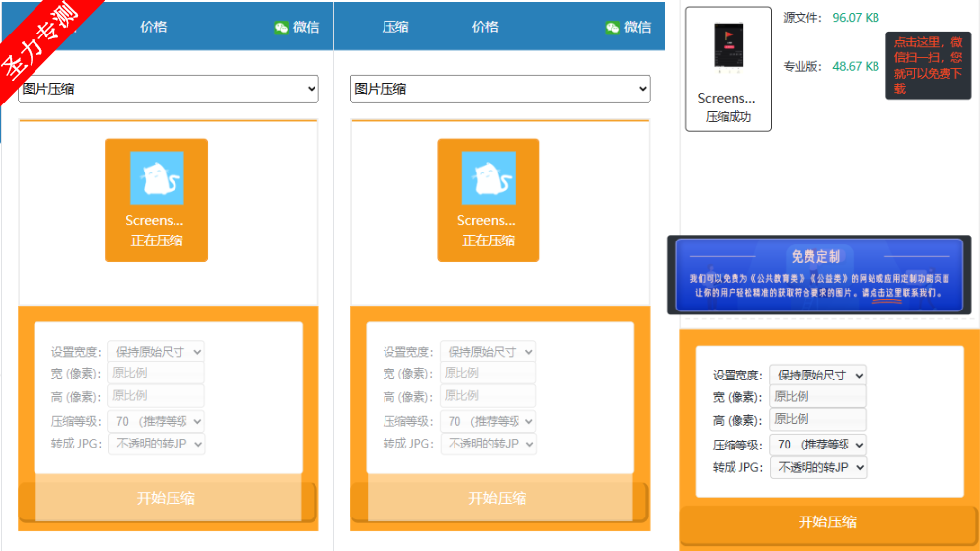Click the WeChat icon in the middle panel header
This screenshot has height=551, width=980.
(x=612, y=27)
